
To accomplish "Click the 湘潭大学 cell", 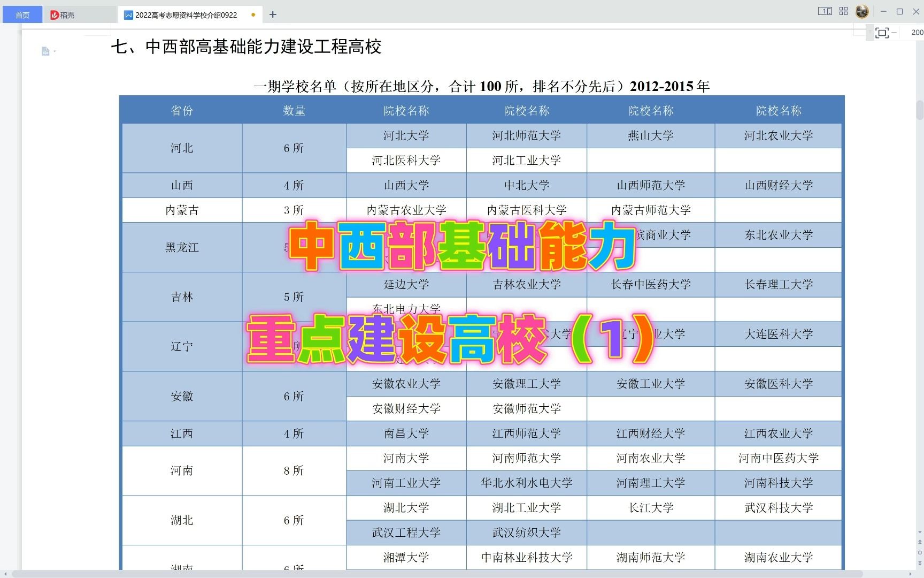I will coord(406,558).
